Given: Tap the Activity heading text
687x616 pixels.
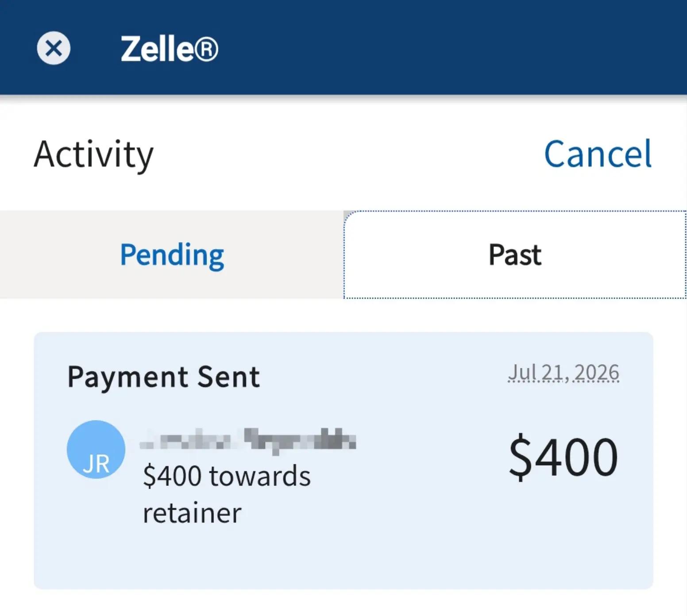Looking at the screenshot, I should [x=94, y=154].
